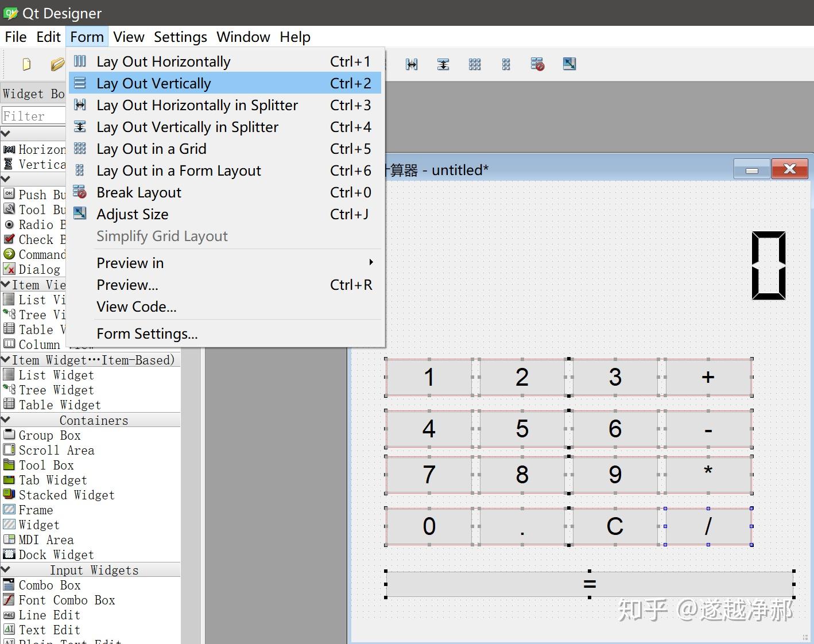
Task: Select the Scroll Area widget icon
Action: coord(9,449)
